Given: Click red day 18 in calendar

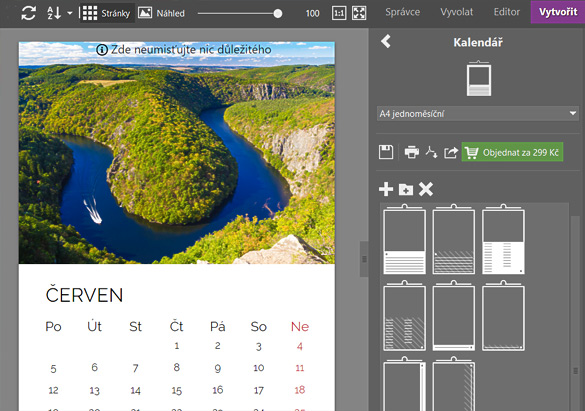Looking at the screenshot, I should [300, 390].
